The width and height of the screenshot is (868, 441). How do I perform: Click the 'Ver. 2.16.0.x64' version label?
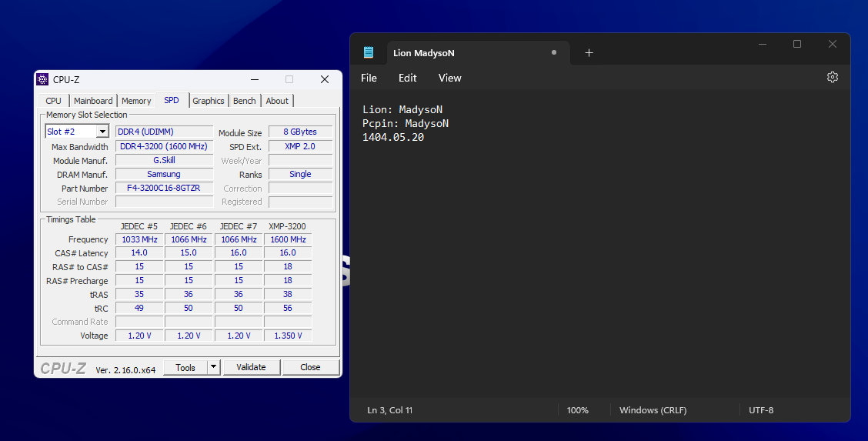click(x=125, y=369)
